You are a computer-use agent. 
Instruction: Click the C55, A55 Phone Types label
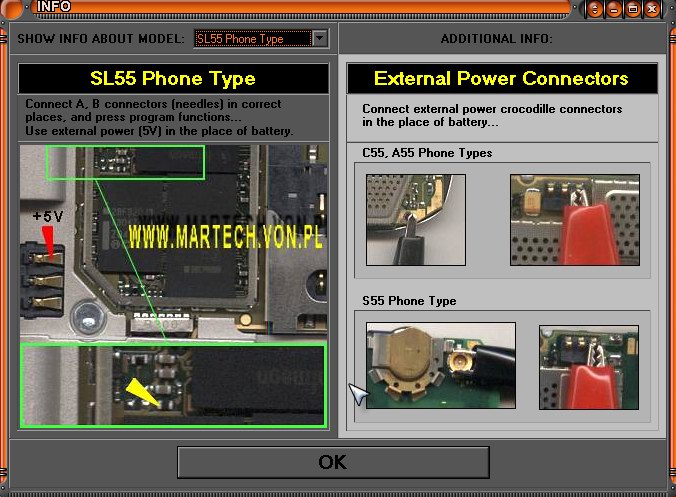427,153
